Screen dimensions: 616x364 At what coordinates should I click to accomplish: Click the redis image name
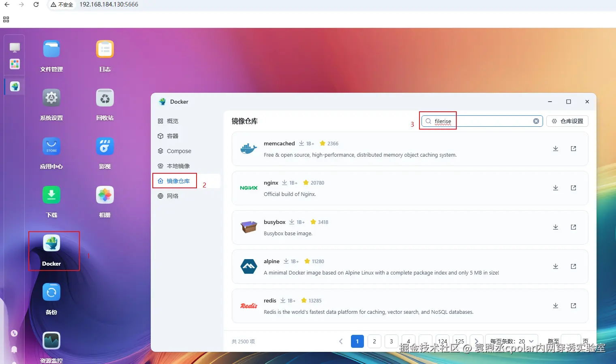tap(270, 300)
